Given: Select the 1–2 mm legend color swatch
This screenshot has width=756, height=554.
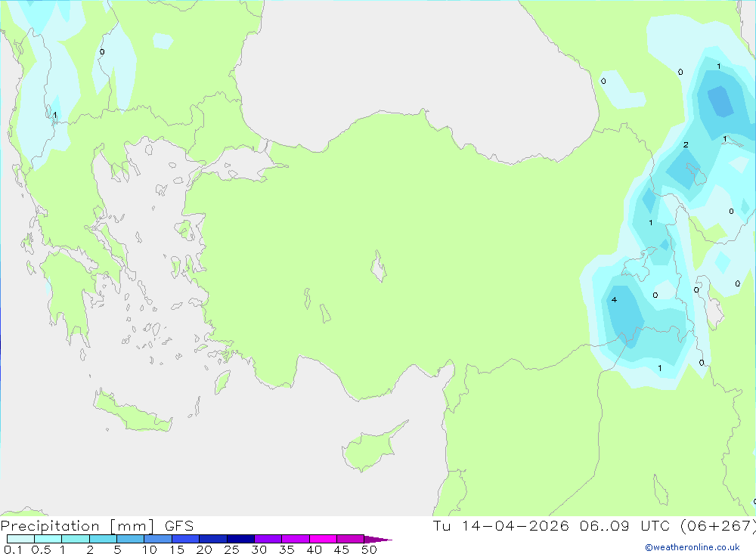Looking at the screenshot, I should (x=76, y=539).
